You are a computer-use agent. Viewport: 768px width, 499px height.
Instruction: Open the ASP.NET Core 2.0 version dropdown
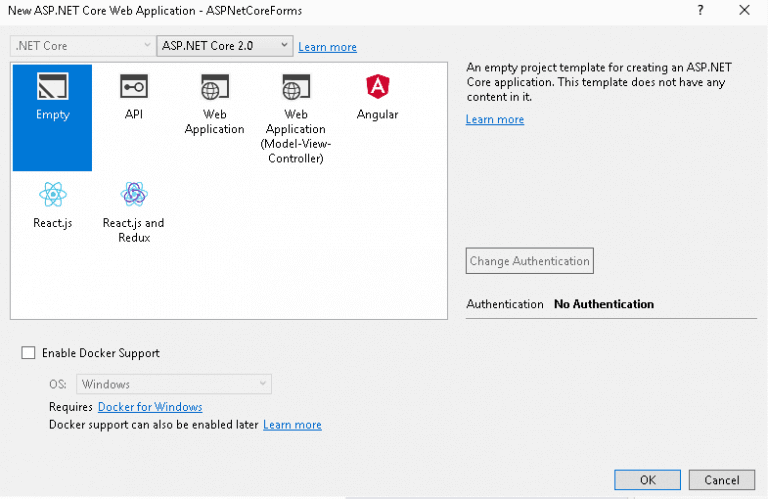(x=225, y=46)
